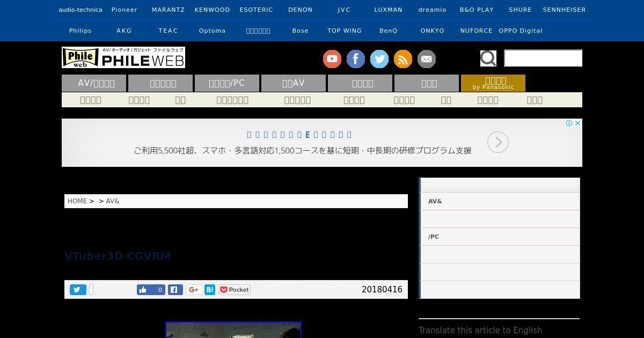Open the ESOTERIC brand link
This screenshot has width=644, height=338.
coord(257,10)
